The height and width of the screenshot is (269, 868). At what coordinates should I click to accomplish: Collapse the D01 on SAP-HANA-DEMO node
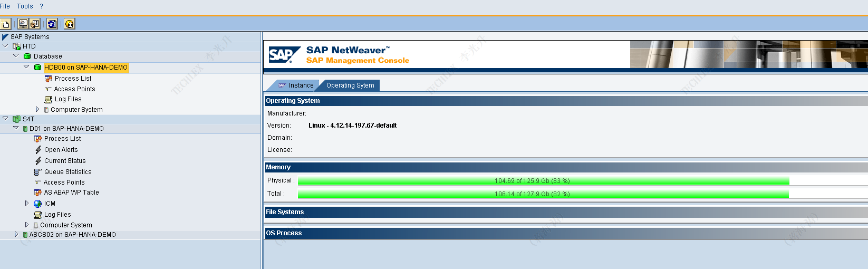(x=16, y=128)
